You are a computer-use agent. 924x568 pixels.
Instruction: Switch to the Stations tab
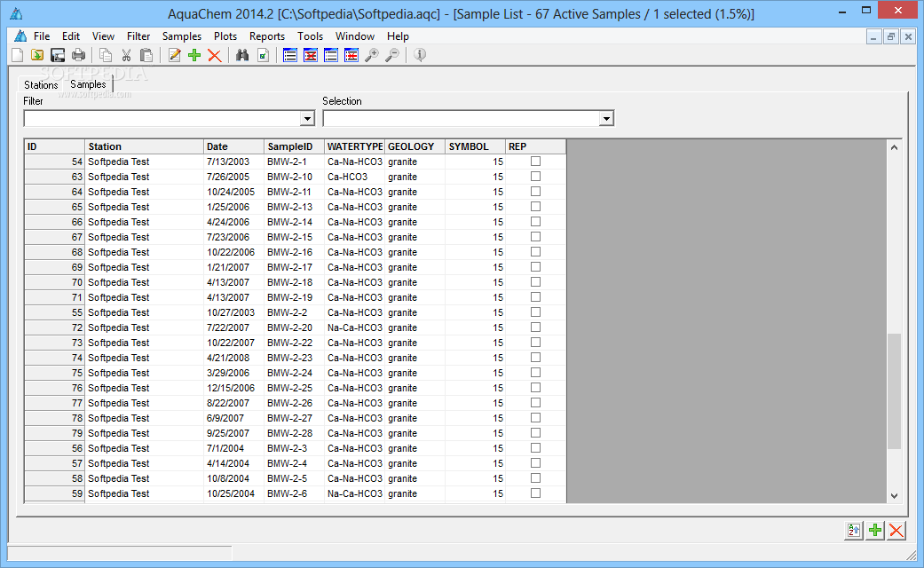(41, 85)
